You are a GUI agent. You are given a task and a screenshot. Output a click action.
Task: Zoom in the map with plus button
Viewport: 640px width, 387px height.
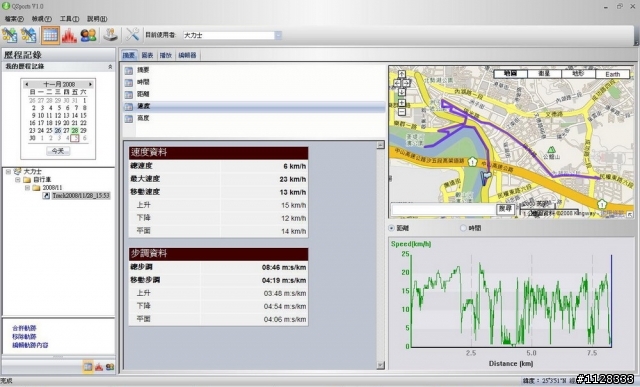(x=402, y=103)
